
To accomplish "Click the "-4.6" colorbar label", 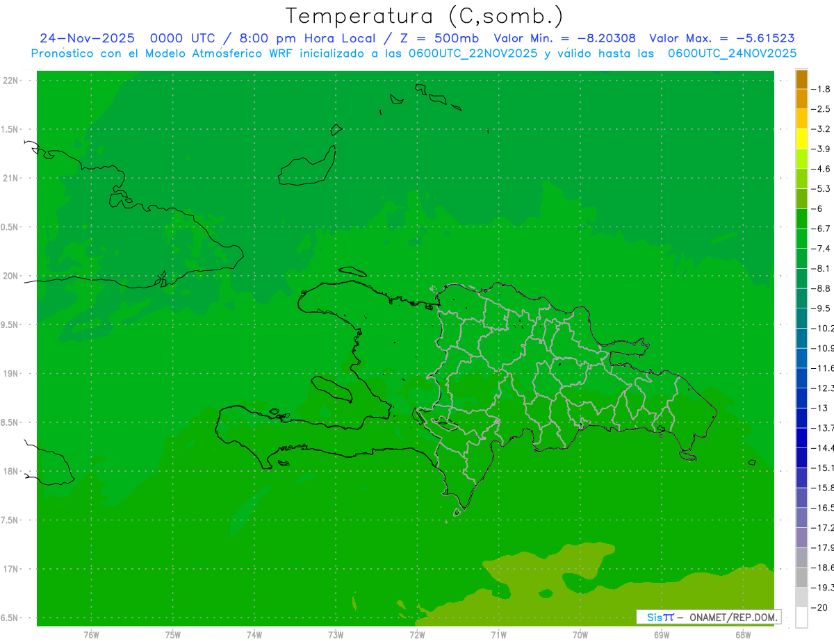I will [822, 169].
